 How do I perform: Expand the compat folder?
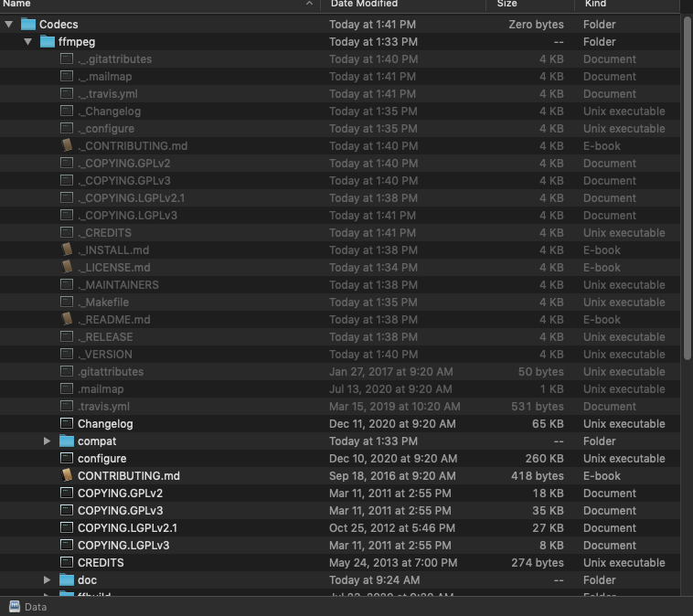(x=47, y=441)
